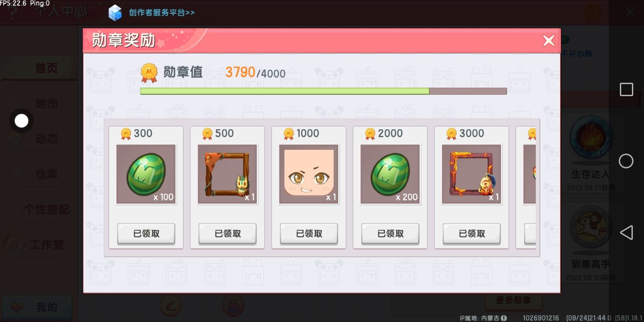Click 已领取 under the 3000 reward

pyautogui.click(x=472, y=233)
